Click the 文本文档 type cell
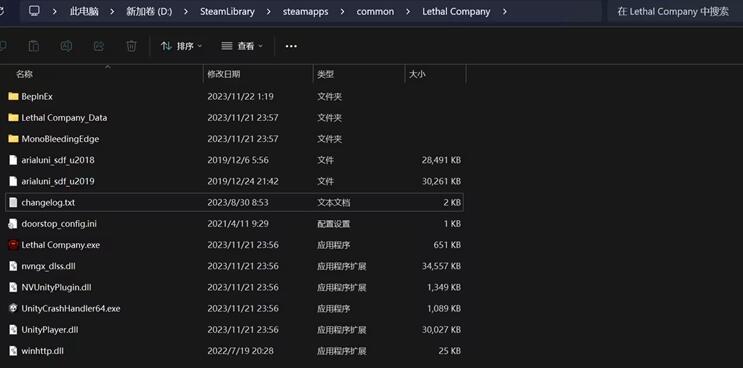The width and height of the screenshot is (743, 368). coord(334,203)
